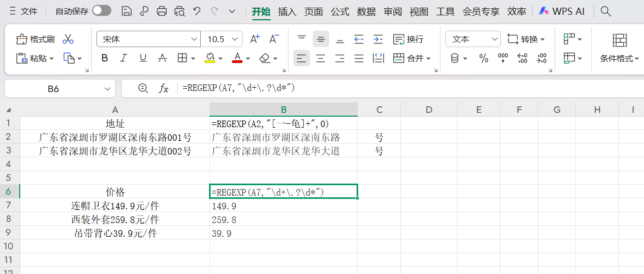Image resolution: width=644 pixels, height=274 pixels.
Task: Click the print icon in the quick toolbar
Action: pyautogui.click(x=162, y=11)
